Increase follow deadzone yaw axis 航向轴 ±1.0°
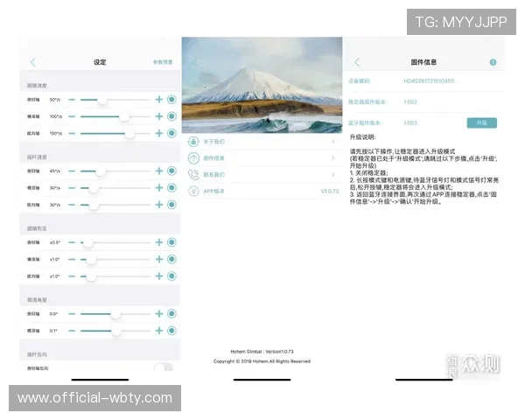This screenshot has height=420, width=525. pyautogui.click(x=159, y=276)
